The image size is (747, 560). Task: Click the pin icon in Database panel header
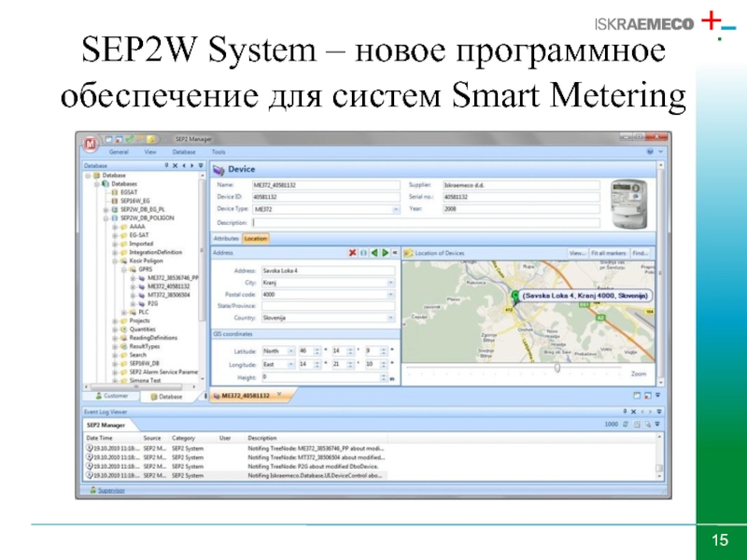click(x=166, y=166)
